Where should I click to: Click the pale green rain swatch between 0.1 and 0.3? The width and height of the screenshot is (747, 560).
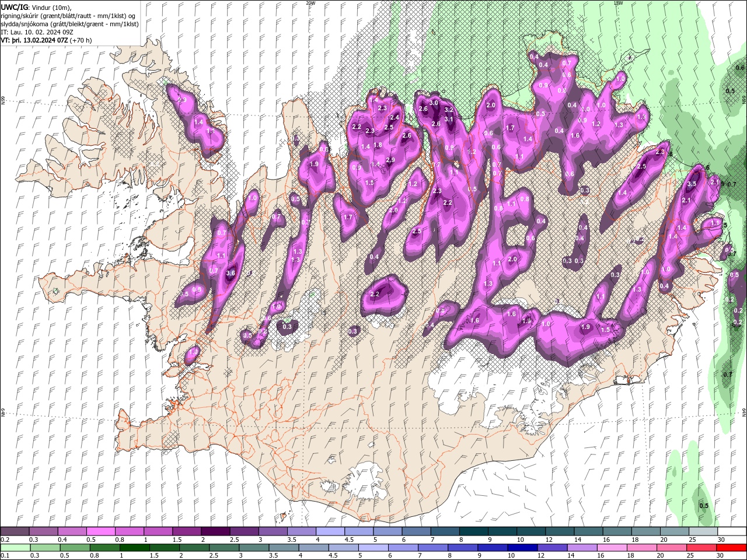15,548
